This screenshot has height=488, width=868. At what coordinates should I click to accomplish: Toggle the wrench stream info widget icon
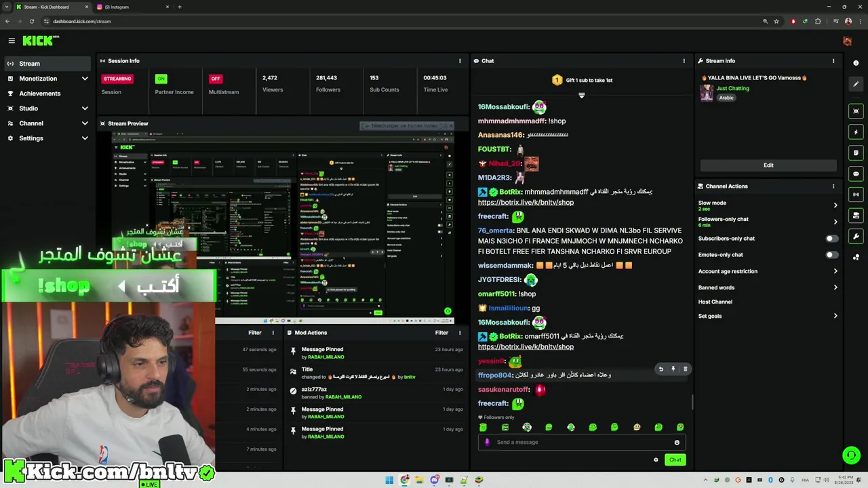[x=856, y=237]
